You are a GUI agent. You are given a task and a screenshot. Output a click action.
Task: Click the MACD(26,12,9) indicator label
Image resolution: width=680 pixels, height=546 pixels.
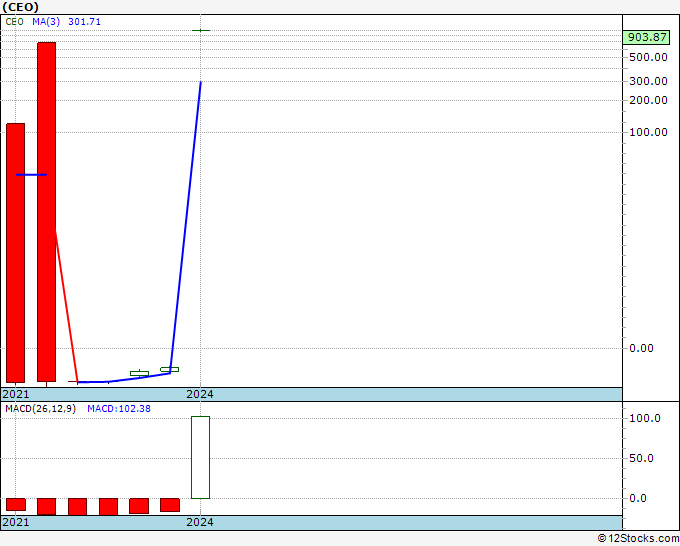40,409
